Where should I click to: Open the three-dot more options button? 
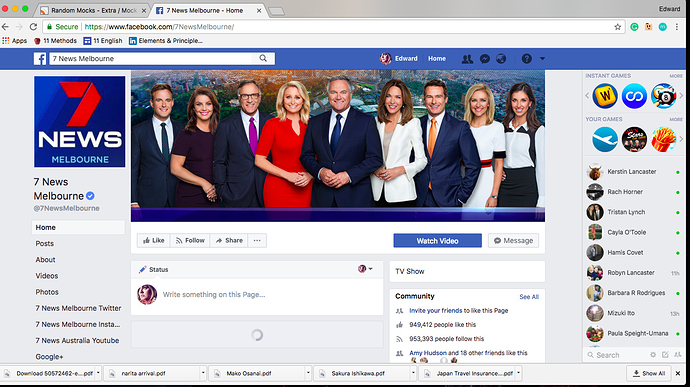(x=257, y=240)
